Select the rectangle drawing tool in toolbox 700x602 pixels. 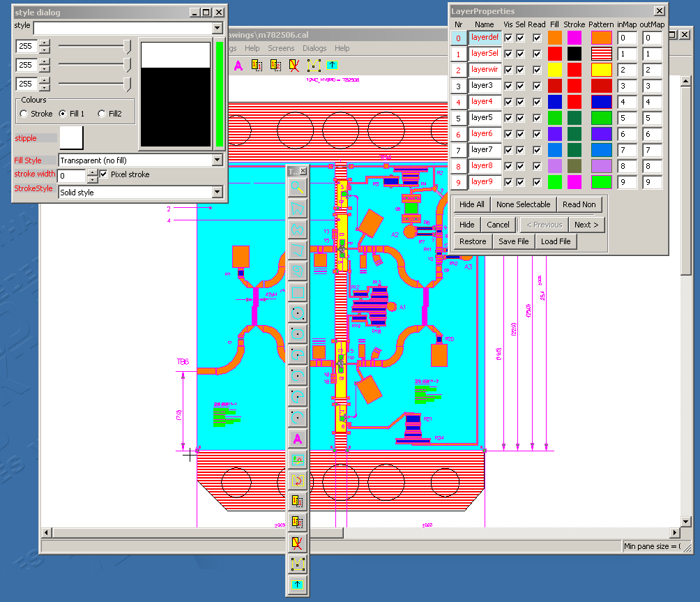298,292
